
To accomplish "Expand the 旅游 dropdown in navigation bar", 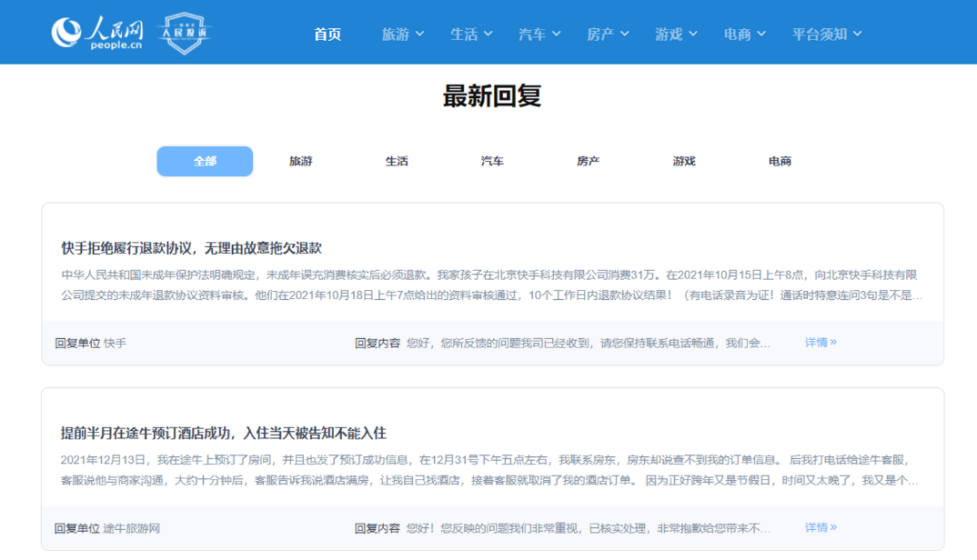I will [x=403, y=34].
